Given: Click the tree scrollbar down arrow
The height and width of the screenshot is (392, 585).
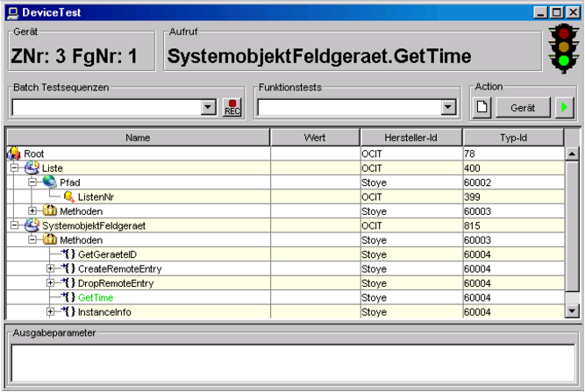Looking at the screenshot, I should click(x=572, y=310).
